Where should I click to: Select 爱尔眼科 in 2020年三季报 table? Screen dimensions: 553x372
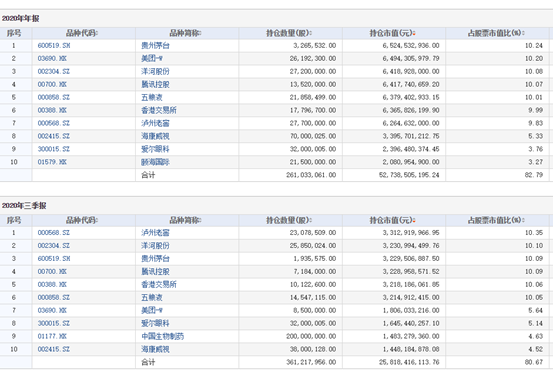(x=155, y=323)
